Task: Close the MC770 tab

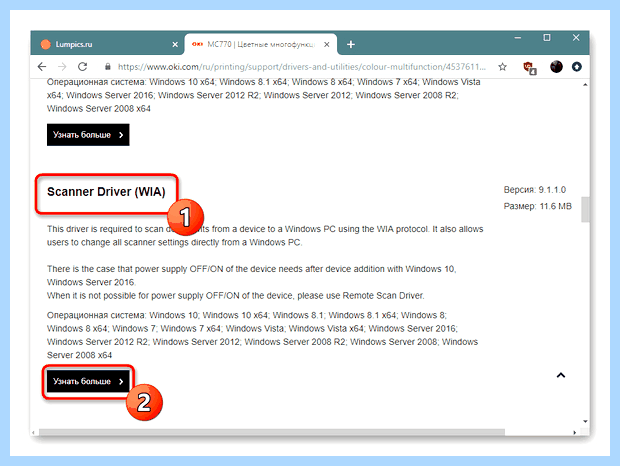Action: (x=327, y=44)
